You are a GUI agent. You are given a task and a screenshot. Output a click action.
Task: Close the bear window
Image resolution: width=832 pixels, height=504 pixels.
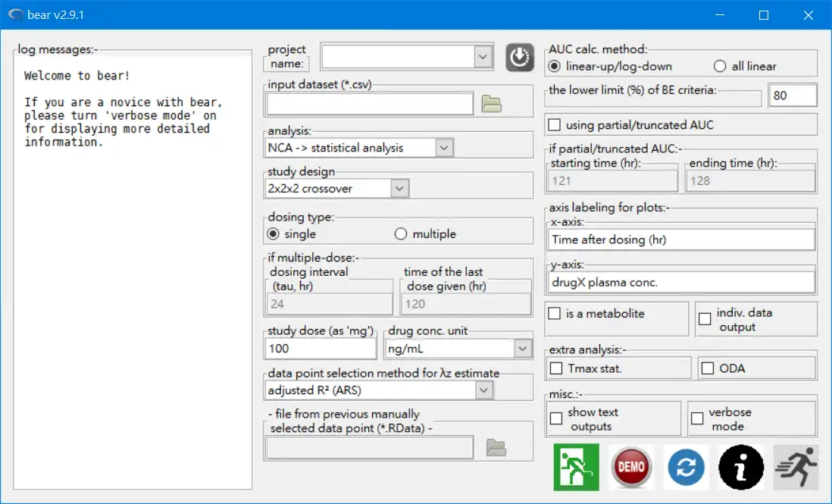point(808,15)
